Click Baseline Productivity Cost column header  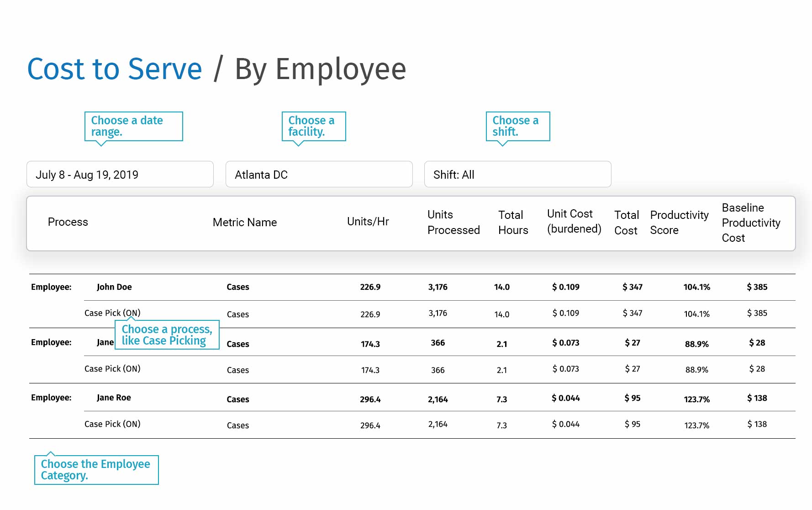click(x=750, y=223)
